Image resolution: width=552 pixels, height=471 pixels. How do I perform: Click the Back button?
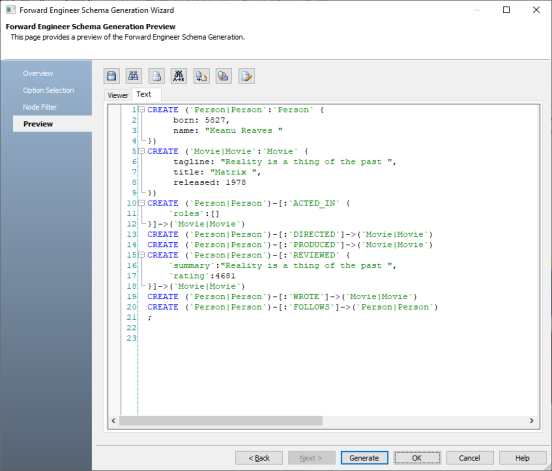259,458
